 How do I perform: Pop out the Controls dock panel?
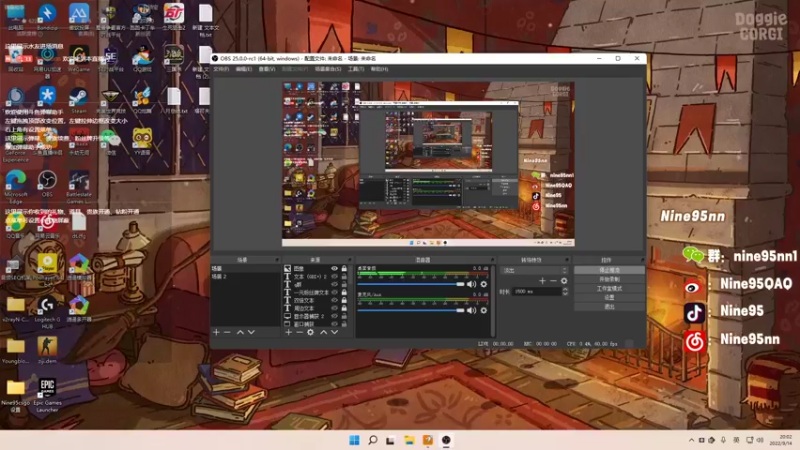pos(642,260)
